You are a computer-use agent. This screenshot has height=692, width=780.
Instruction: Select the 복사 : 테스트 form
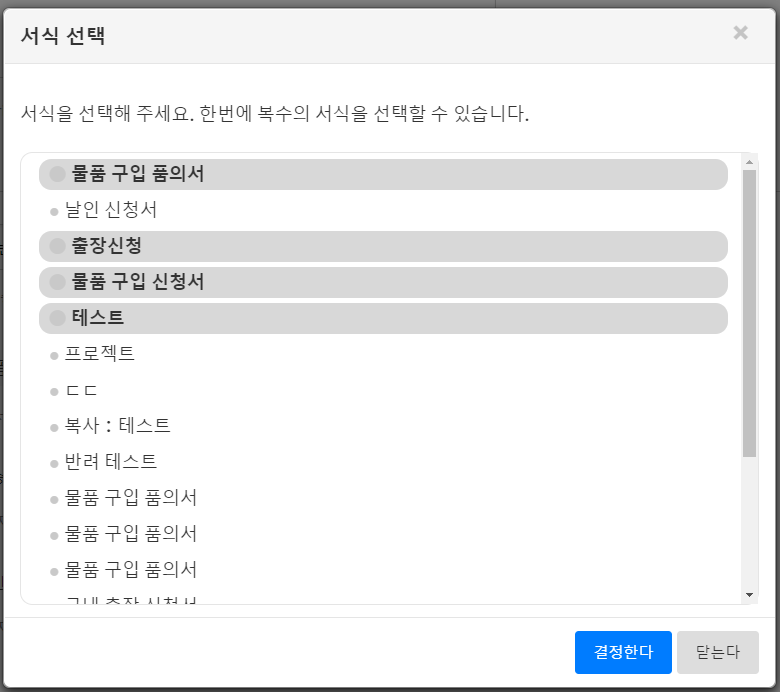118,426
